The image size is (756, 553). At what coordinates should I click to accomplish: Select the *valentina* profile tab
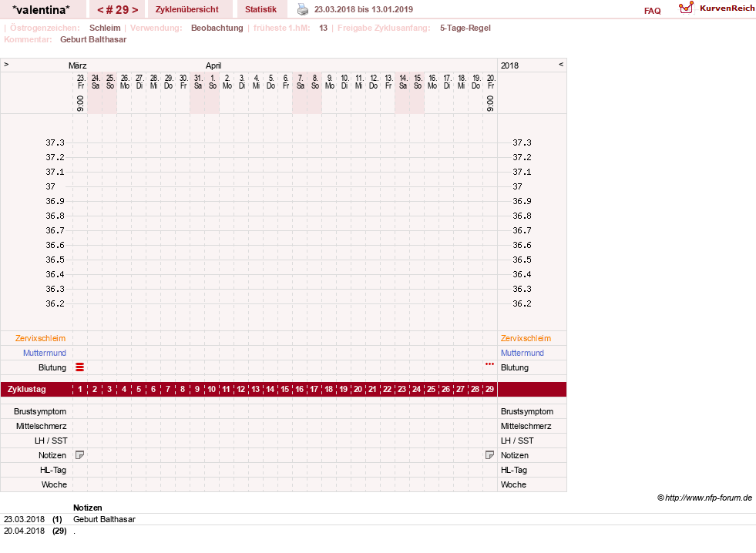(x=41, y=9)
